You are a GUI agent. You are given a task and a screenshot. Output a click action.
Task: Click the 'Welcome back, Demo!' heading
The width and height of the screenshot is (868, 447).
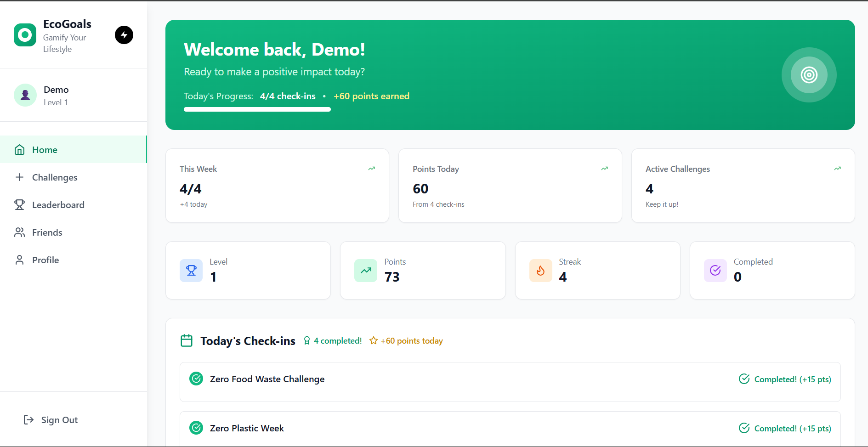(274, 50)
